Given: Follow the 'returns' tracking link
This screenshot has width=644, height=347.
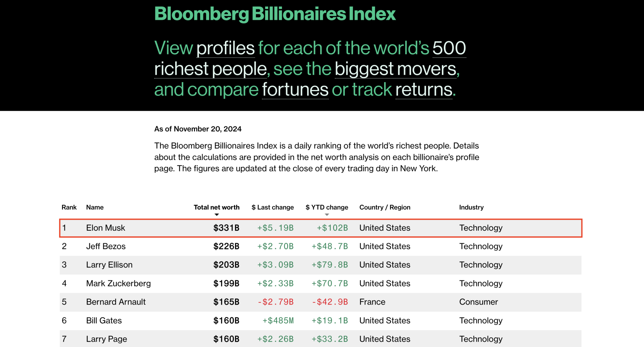Looking at the screenshot, I should [424, 90].
